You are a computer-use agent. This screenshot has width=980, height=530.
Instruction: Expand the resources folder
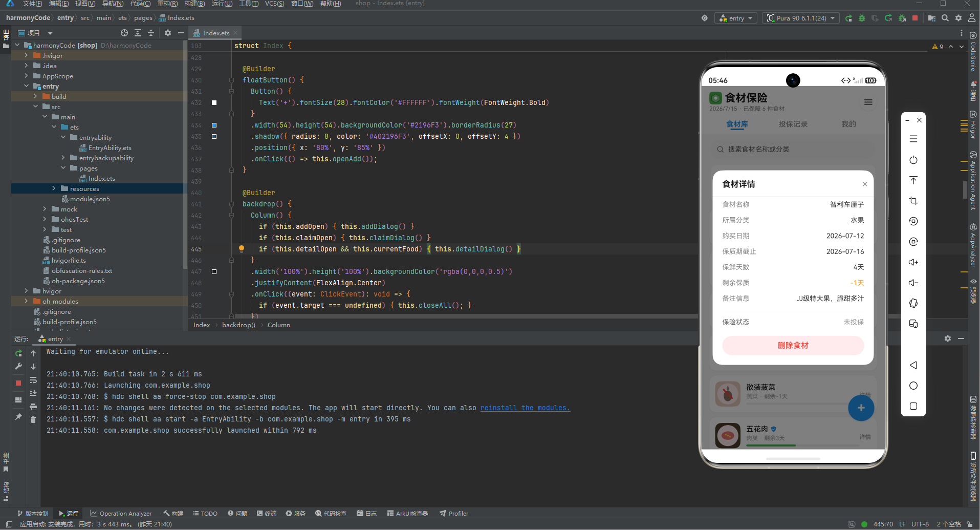pos(54,189)
